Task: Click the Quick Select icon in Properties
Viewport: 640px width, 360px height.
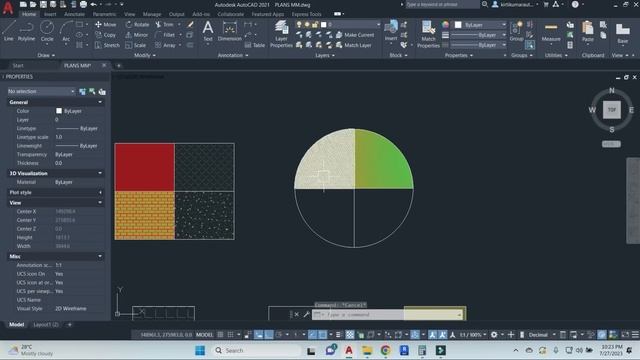Action: point(102,91)
